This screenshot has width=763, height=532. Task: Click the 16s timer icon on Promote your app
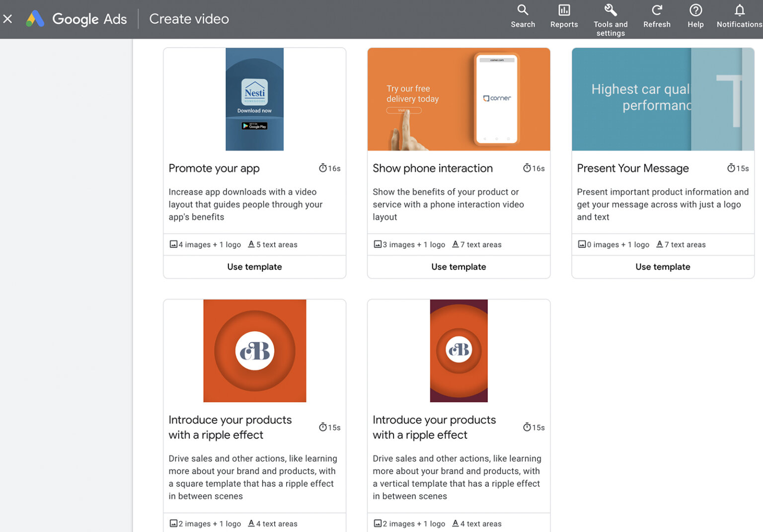click(323, 168)
